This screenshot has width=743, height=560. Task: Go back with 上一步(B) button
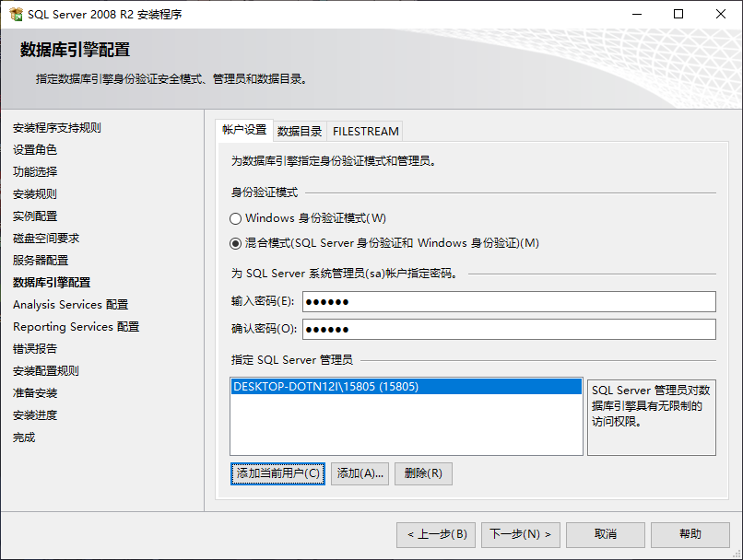(x=436, y=534)
